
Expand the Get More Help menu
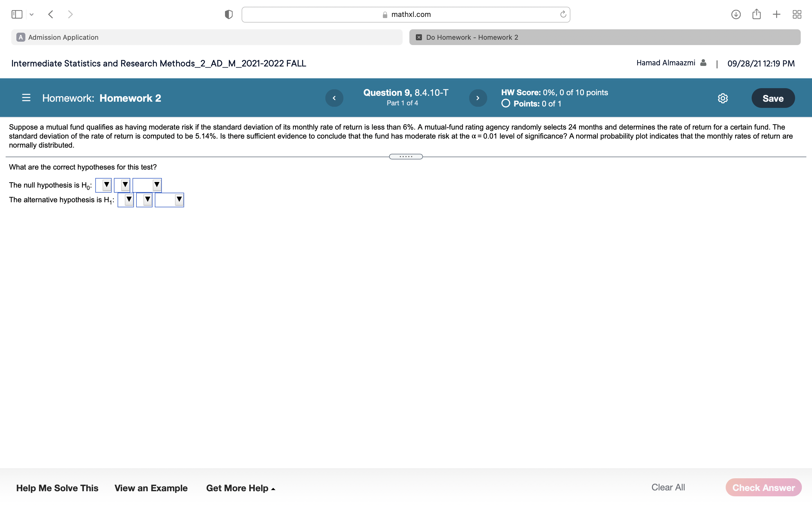click(x=240, y=488)
